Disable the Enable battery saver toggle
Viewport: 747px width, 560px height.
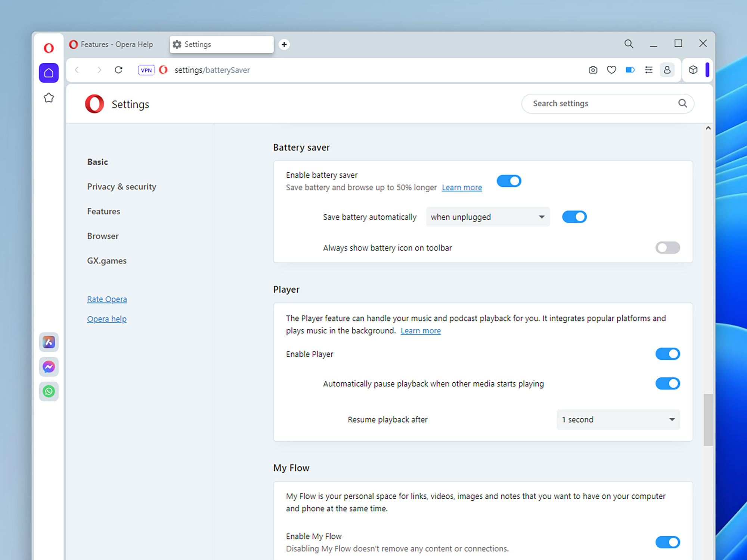coord(509,181)
